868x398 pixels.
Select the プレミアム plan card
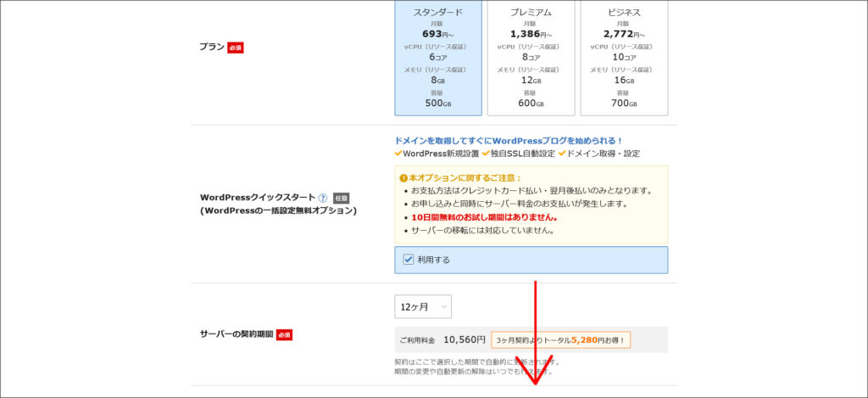(531, 58)
